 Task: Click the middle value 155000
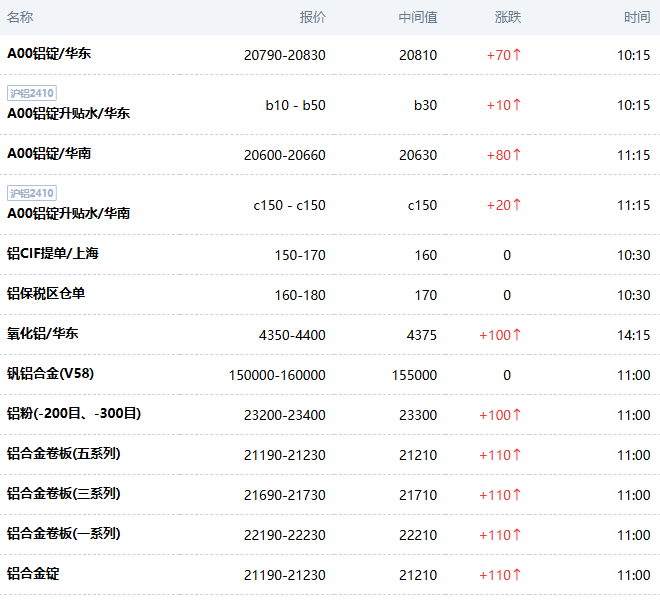415,375
